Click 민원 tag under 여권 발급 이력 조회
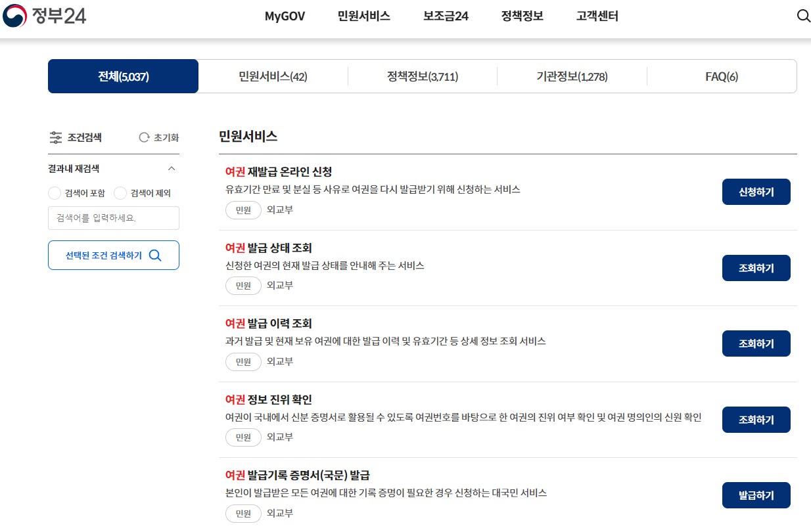Image resolution: width=811 pixels, height=532 pixels. (244, 362)
